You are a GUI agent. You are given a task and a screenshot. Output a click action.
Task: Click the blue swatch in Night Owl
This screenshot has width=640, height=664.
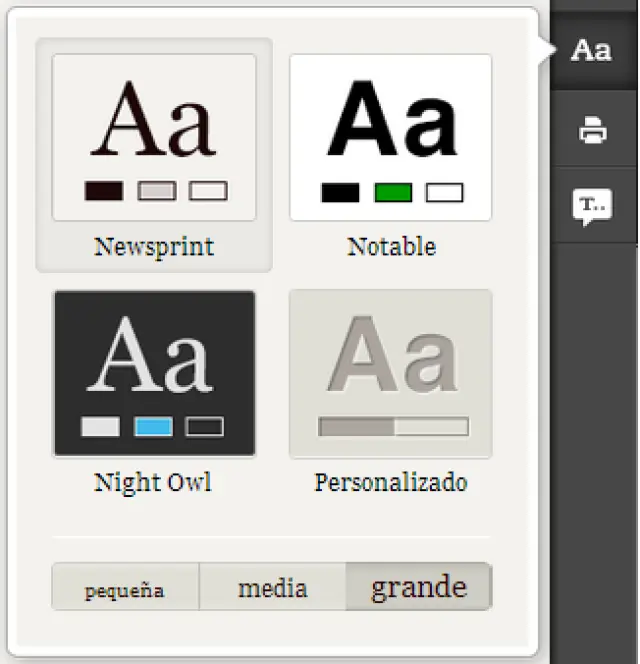154,427
